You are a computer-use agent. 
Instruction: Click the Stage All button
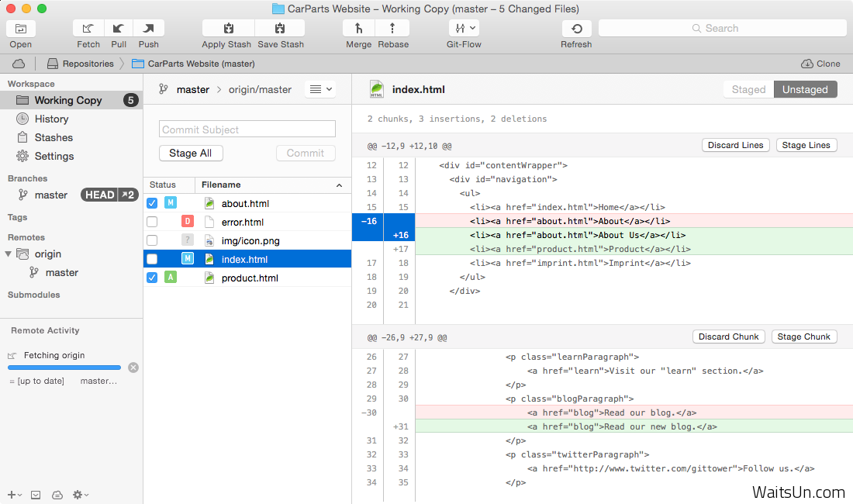(x=191, y=153)
